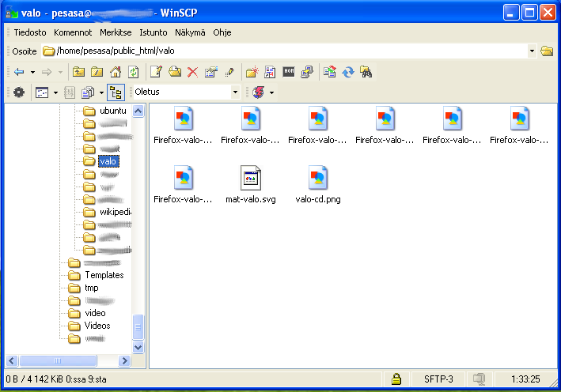This screenshot has height=392, width=561.
Task: Click tree scrollbar down arrow
Action: (x=138, y=347)
